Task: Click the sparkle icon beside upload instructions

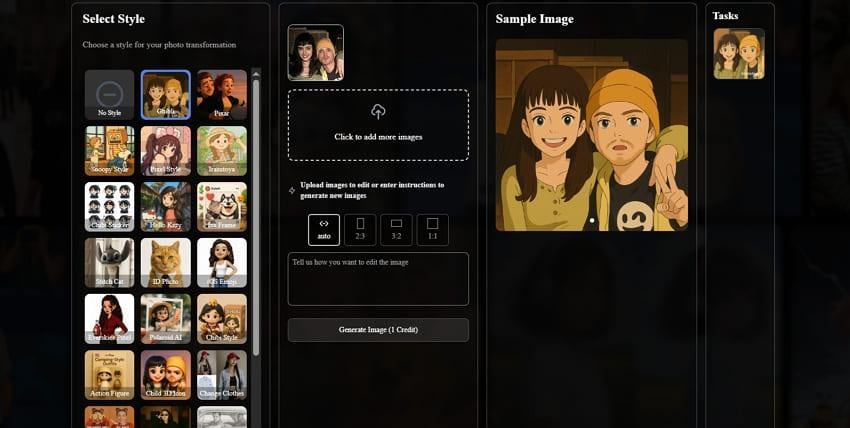Action: tap(292, 191)
